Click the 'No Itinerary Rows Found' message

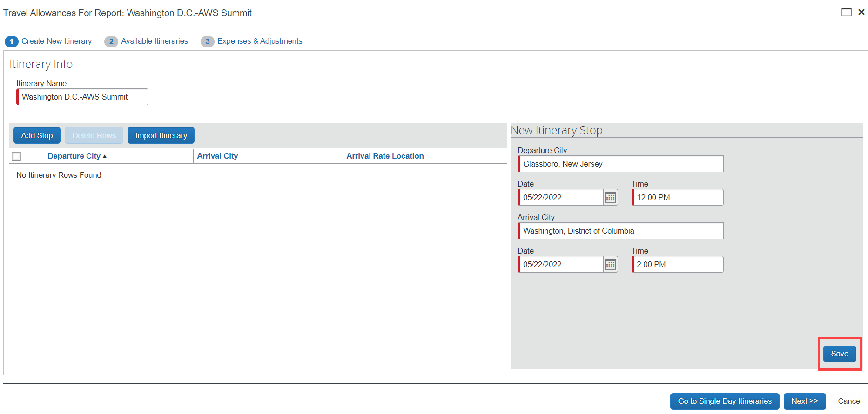59,175
